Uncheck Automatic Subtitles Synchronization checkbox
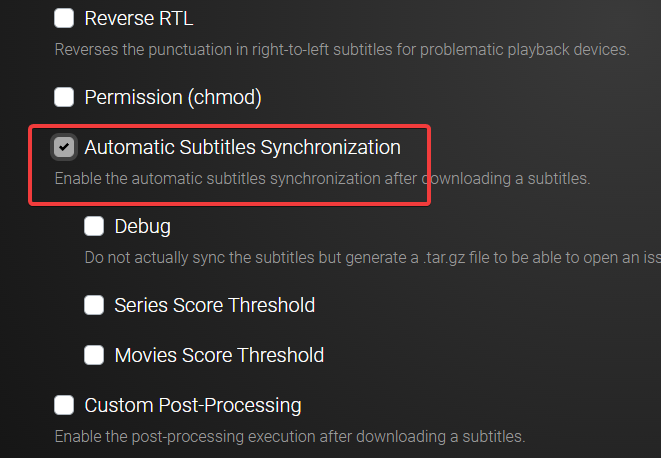This screenshot has width=661, height=458. (x=64, y=147)
